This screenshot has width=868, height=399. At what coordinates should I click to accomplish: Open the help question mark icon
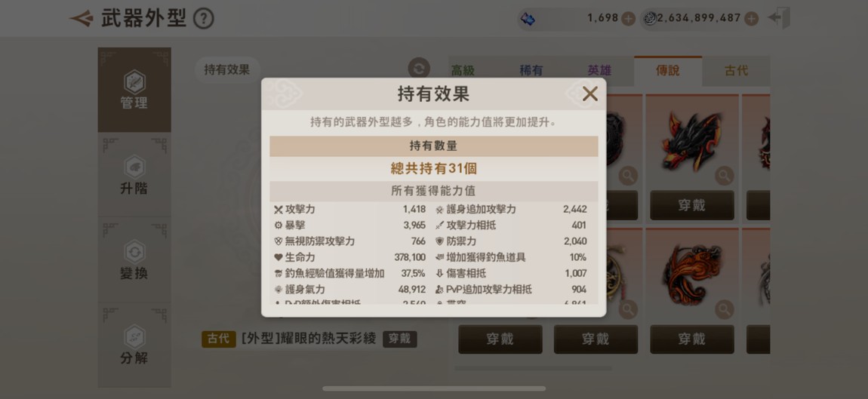(x=203, y=19)
